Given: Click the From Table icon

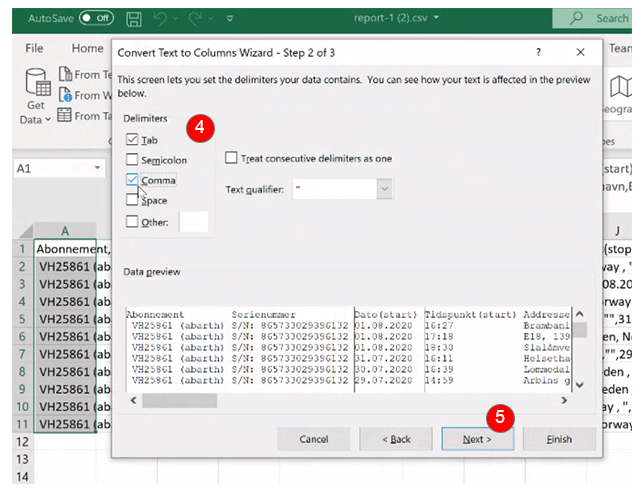Looking at the screenshot, I should 64,115.
